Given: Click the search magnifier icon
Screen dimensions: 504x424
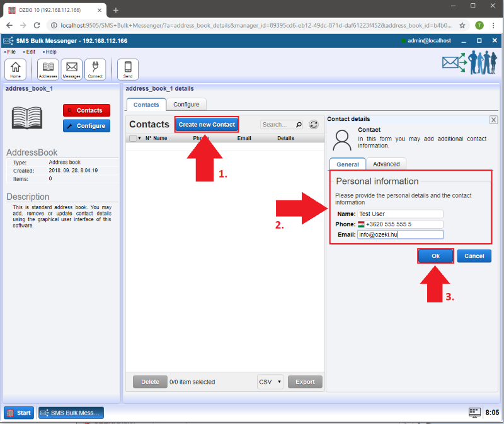Looking at the screenshot, I should [299, 125].
